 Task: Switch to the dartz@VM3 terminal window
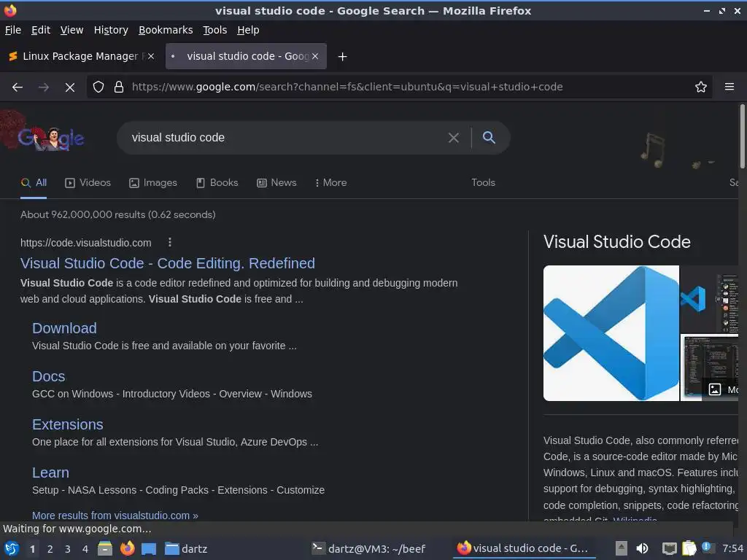click(368, 548)
